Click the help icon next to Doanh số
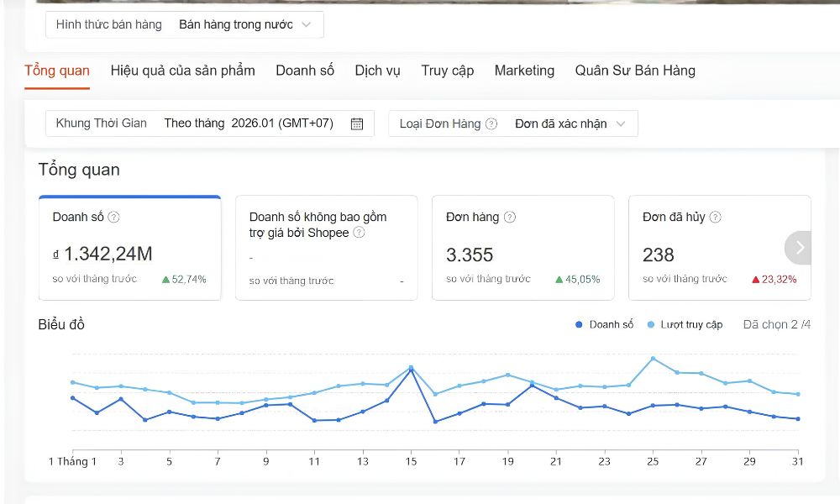Screen dimensions: 840x504 tap(114, 218)
